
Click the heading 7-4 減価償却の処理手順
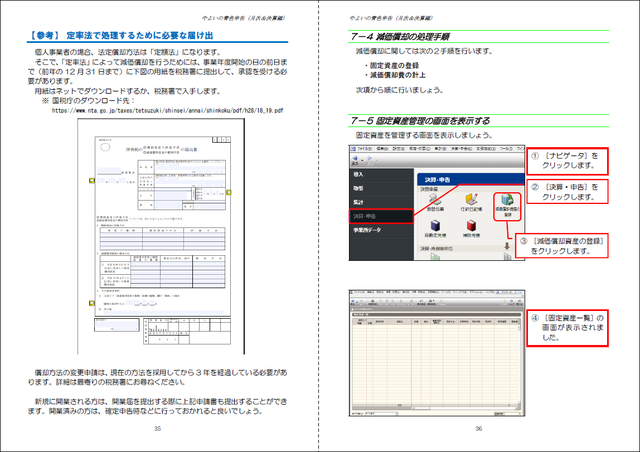coord(400,37)
